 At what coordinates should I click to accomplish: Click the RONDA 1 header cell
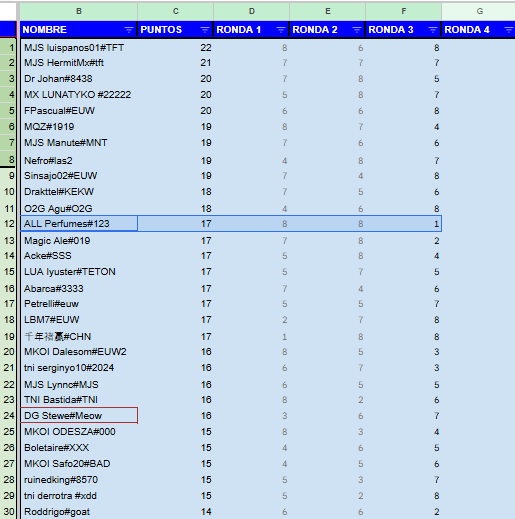(x=251, y=30)
